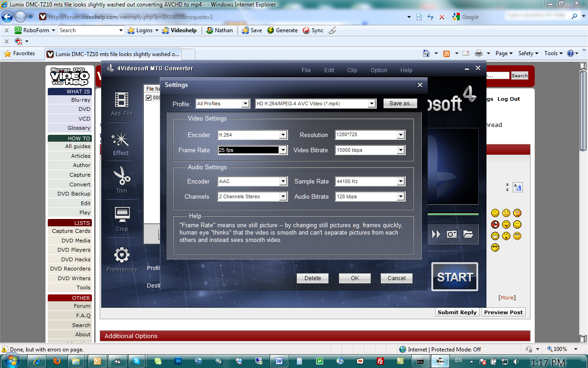Click the DVD Recorders link in the sidebar
Screen dimensions: 588x368
(71, 269)
